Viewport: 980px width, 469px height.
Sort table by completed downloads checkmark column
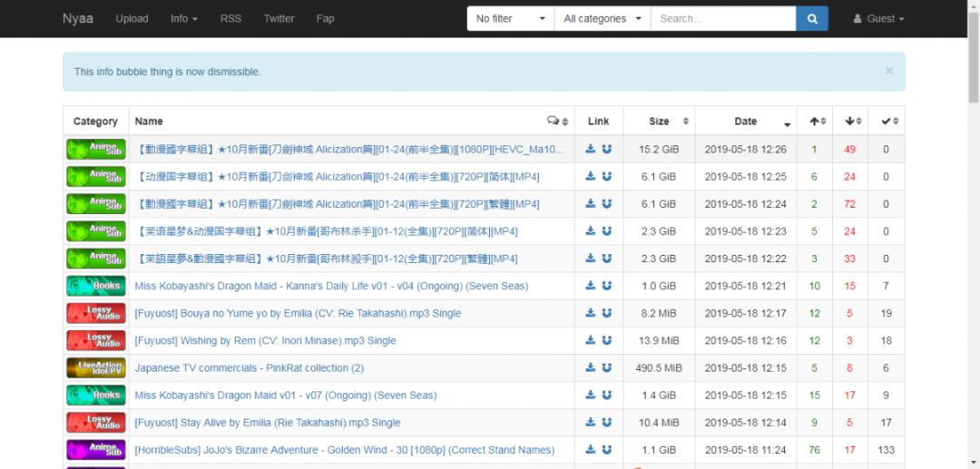click(886, 121)
